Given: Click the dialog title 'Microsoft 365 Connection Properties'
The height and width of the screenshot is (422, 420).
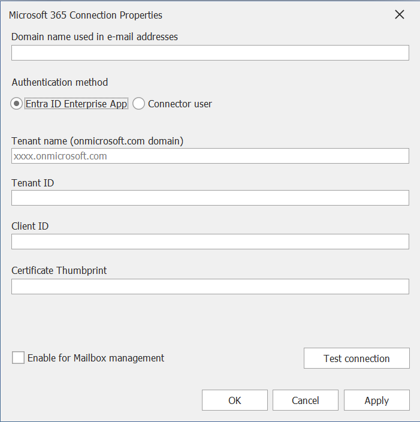Looking at the screenshot, I should [86, 15].
